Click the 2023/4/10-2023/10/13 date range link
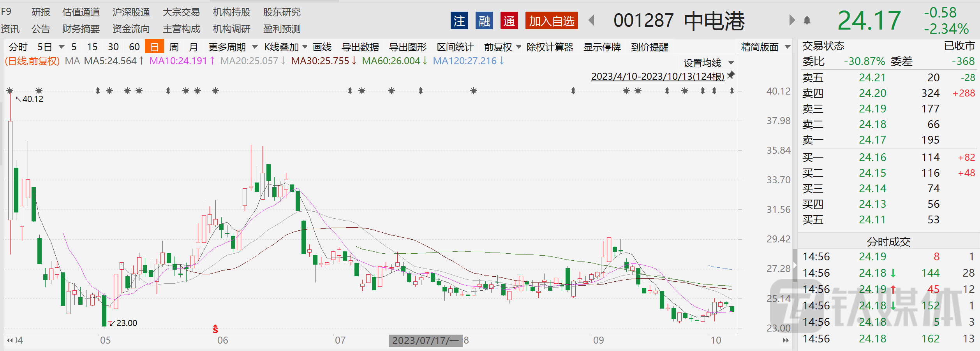Viewport: 980px width, 351px height. click(x=657, y=76)
